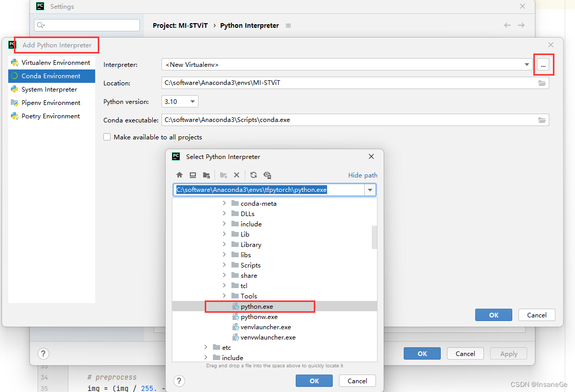Click OK in Add Python Interpreter dialog
This screenshot has height=392, width=575.
pos(494,315)
